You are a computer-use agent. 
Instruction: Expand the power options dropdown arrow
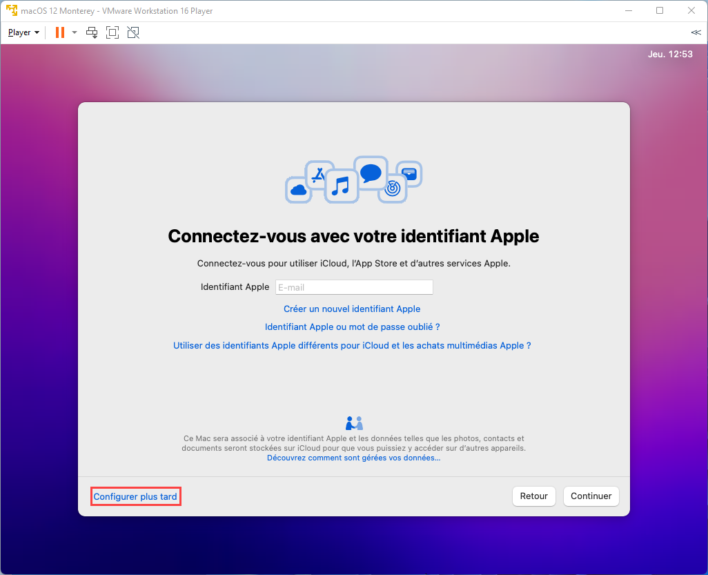(x=75, y=33)
